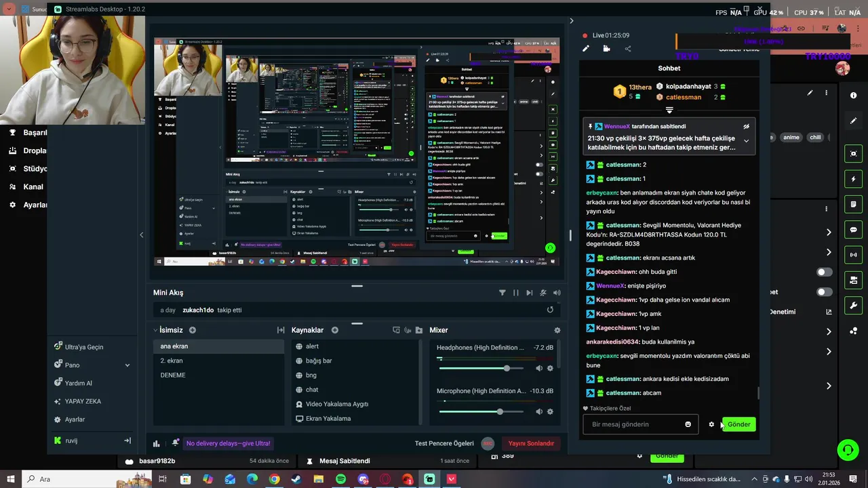The height and width of the screenshot is (488, 868).
Task: Mute the Microphone mixer channel
Action: 539,411
